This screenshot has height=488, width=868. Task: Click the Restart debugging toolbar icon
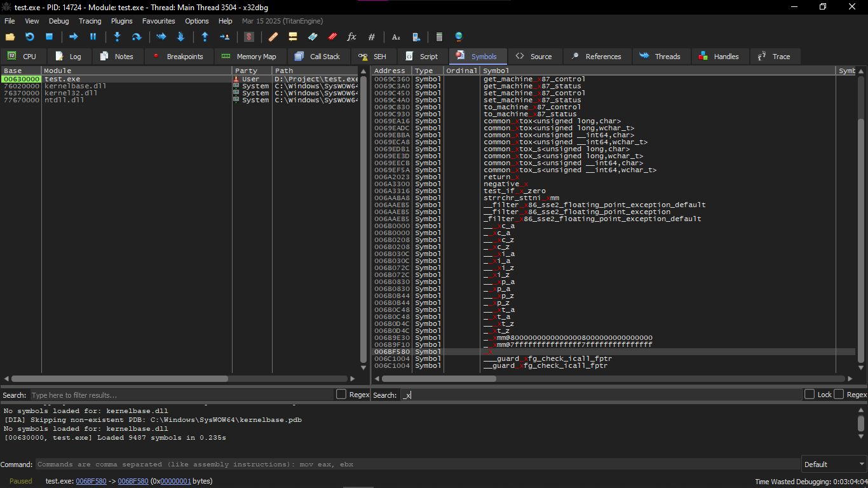(29, 37)
